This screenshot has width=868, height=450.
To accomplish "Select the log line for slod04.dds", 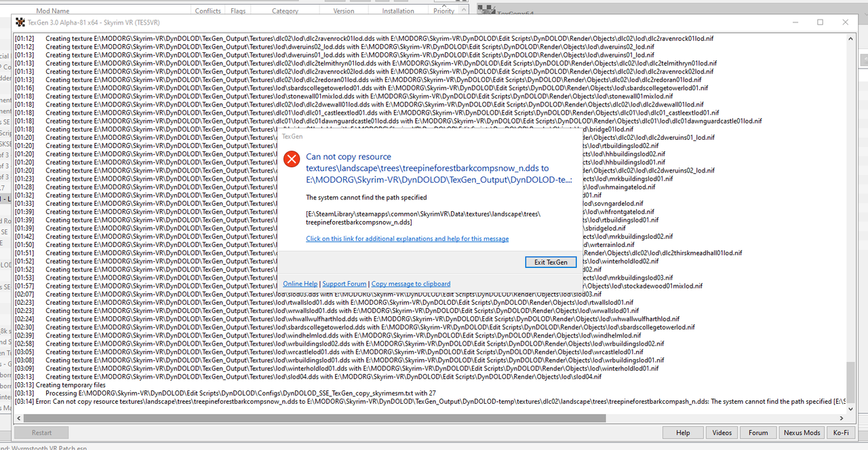I will point(308,377).
